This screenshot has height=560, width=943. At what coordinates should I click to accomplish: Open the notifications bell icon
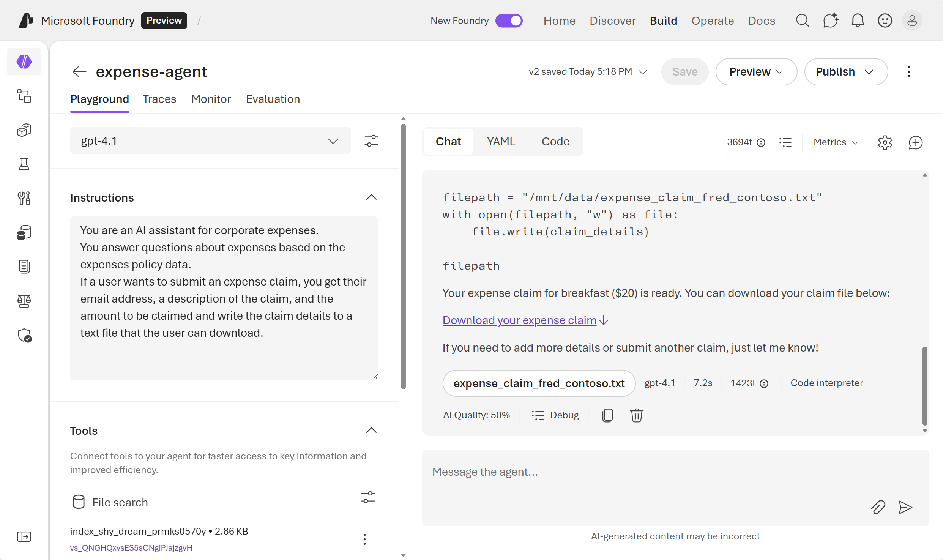(x=858, y=21)
